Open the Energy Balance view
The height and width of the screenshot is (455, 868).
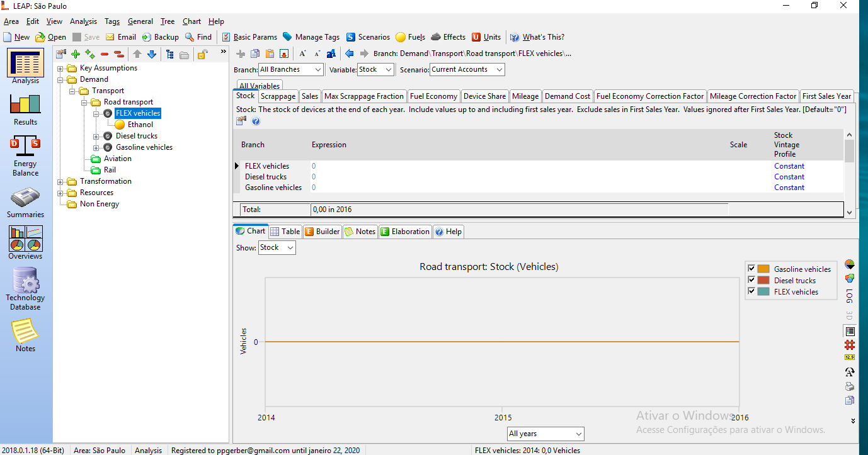[x=26, y=156]
